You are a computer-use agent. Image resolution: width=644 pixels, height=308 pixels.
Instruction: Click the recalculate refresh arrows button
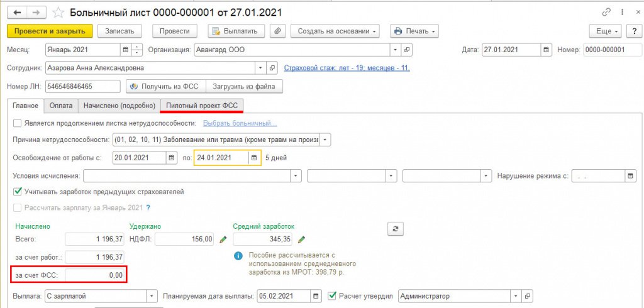396,229
